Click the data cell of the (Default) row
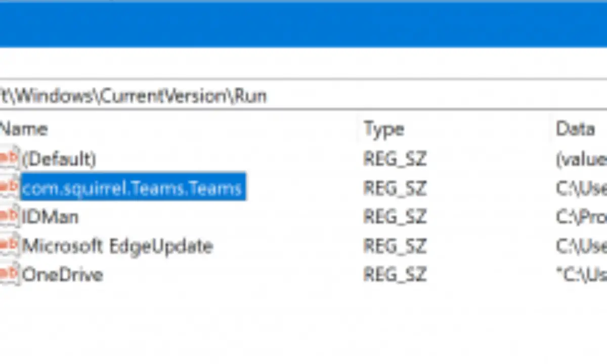The height and width of the screenshot is (364, 607). click(x=581, y=159)
